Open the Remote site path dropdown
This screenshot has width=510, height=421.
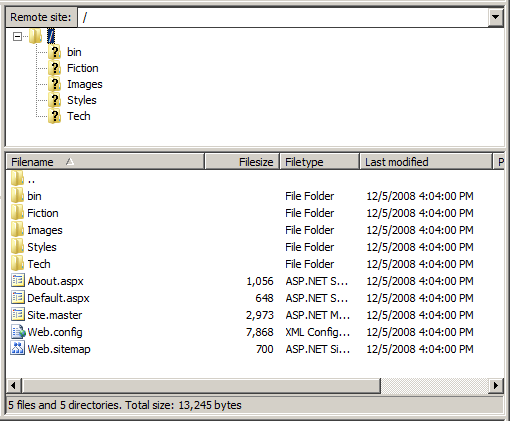(495, 17)
